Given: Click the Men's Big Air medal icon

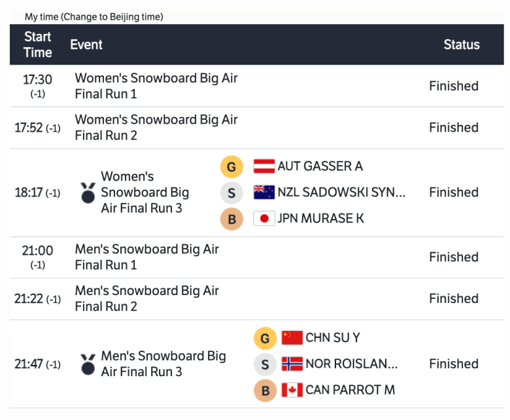Looking at the screenshot, I should click(88, 364).
